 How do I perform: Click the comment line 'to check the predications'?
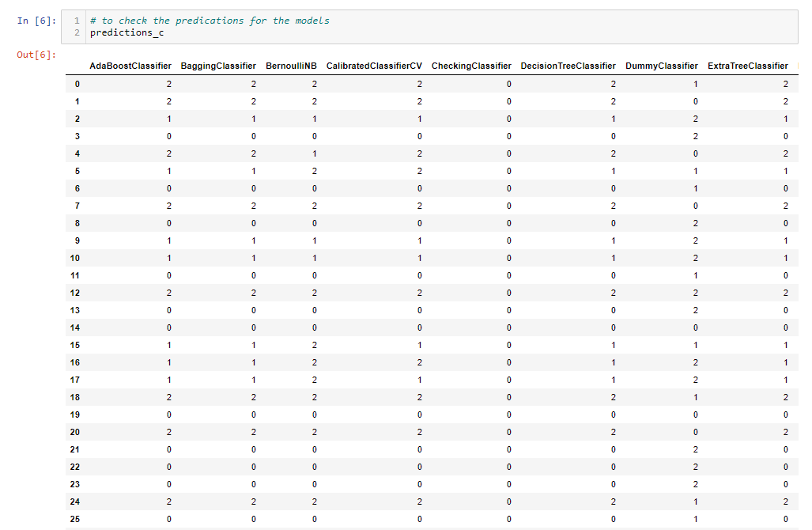click(x=210, y=21)
